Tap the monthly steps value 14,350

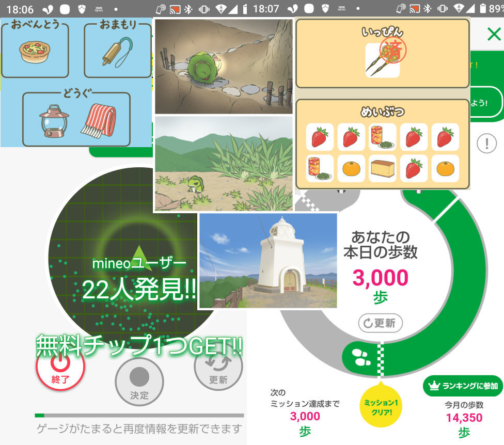[464, 418]
